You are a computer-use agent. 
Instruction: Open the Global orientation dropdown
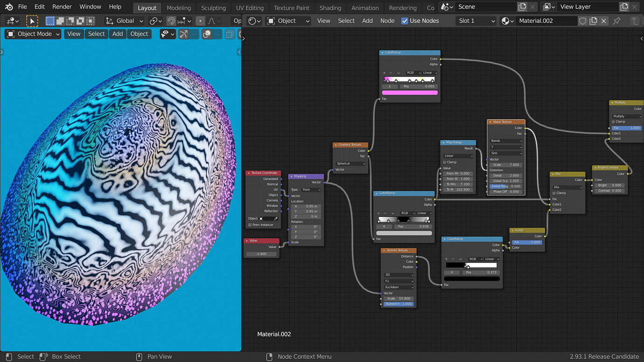click(124, 21)
